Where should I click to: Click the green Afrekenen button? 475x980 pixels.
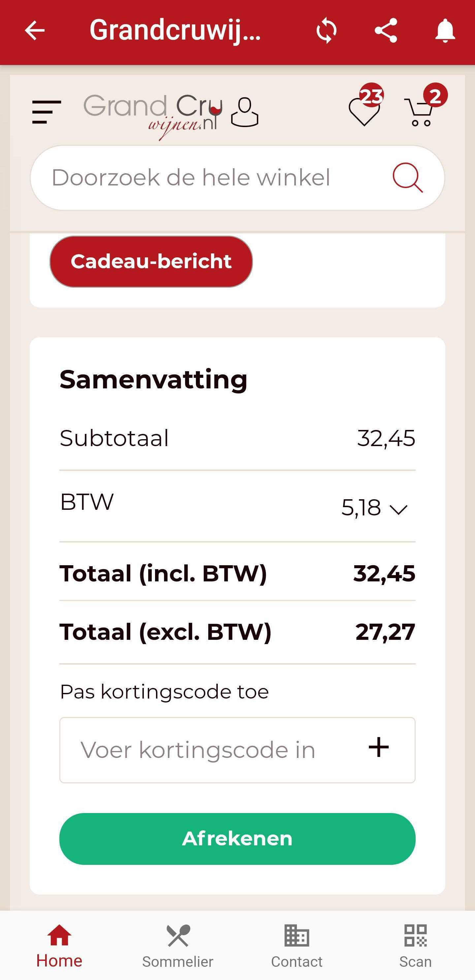click(237, 839)
